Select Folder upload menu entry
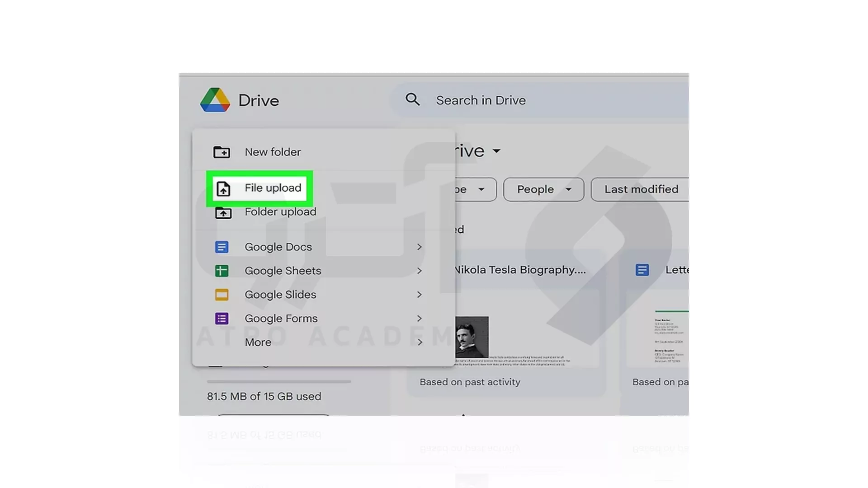This screenshot has height=488, width=868. point(324,212)
